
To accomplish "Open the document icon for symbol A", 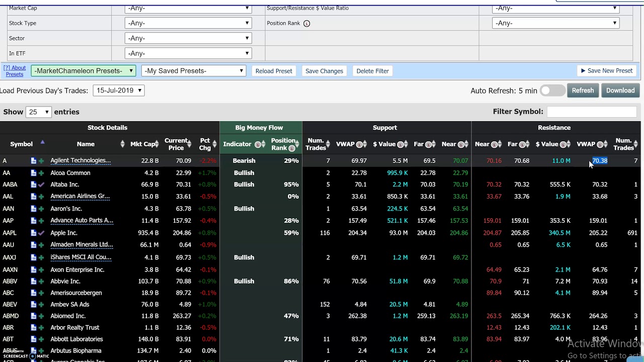I will pos(34,161).
